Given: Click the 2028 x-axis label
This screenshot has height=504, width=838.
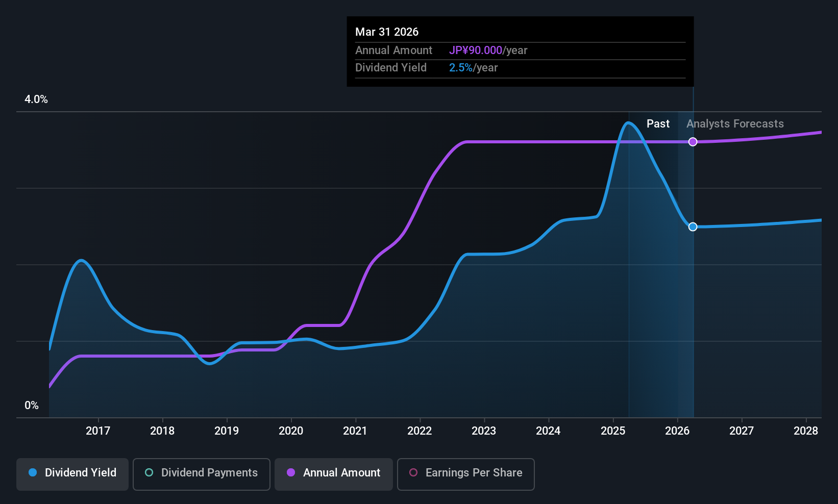Looking at the screenshot, I should (806, 431).
